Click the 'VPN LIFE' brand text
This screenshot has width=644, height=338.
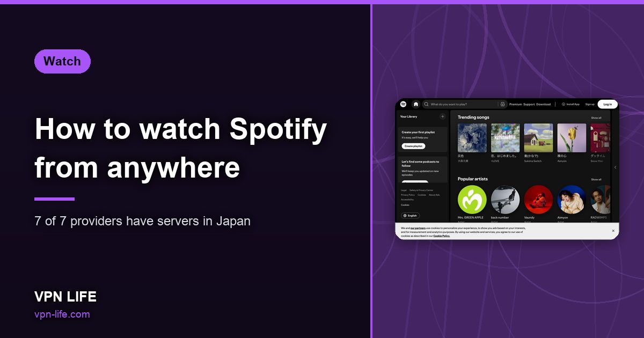tap(65, 297)
